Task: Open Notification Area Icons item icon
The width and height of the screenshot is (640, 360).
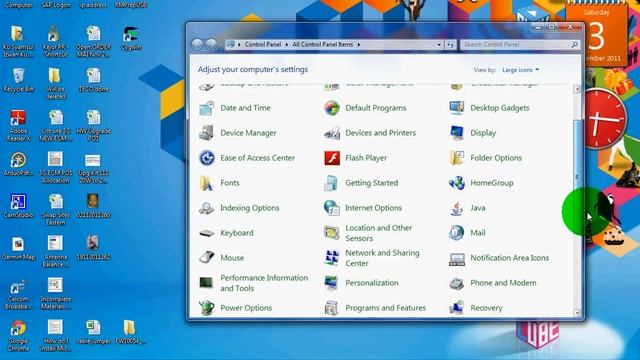Action: (457, 259)
